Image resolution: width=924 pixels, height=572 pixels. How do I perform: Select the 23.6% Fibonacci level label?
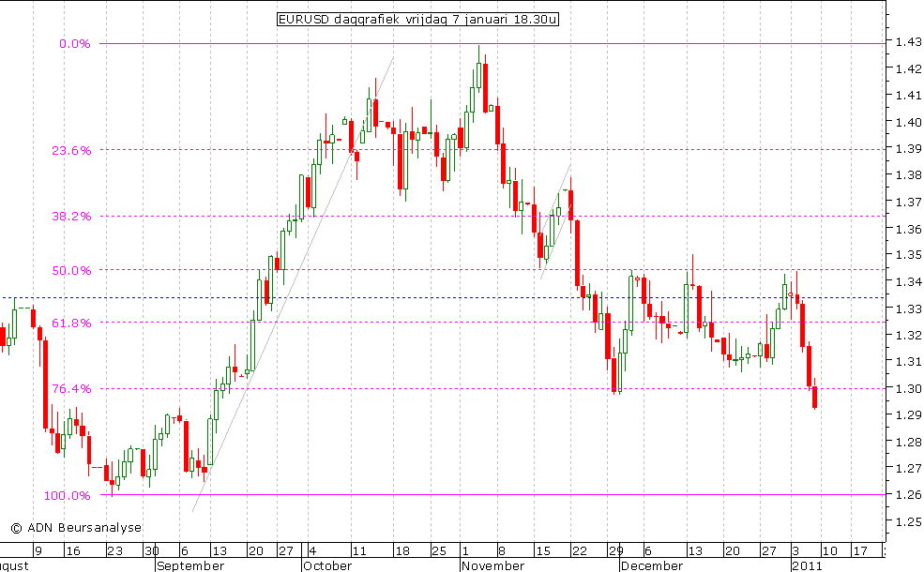point(72,151)
